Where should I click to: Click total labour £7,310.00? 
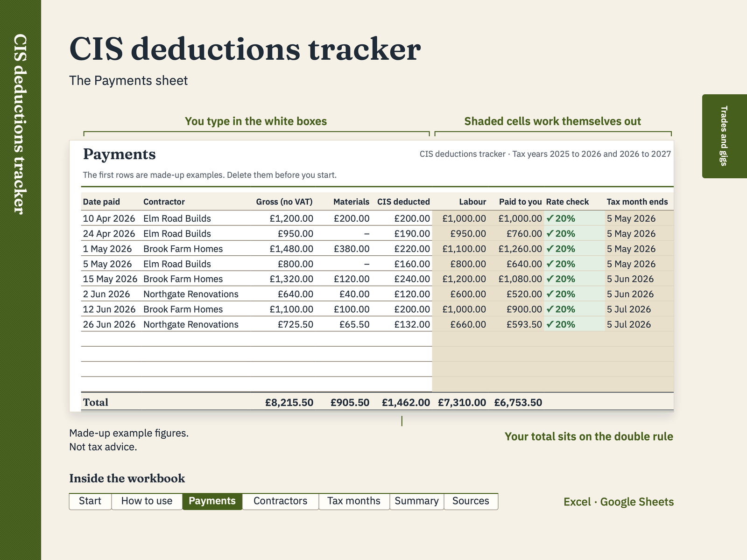point(462,402)
